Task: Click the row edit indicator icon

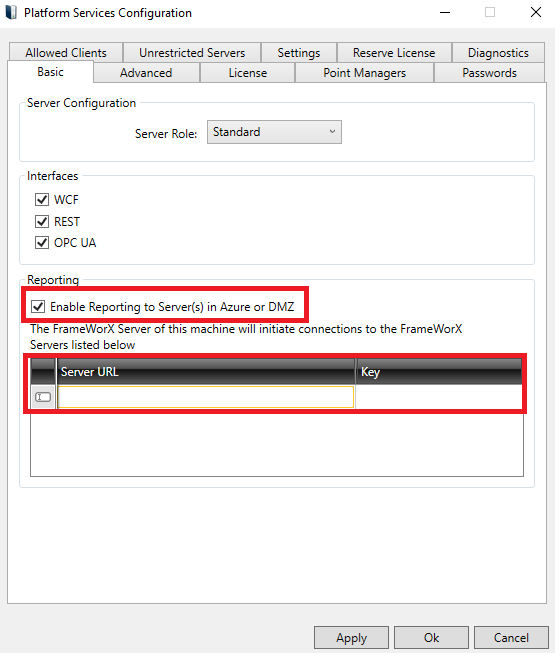Action: 43,397
